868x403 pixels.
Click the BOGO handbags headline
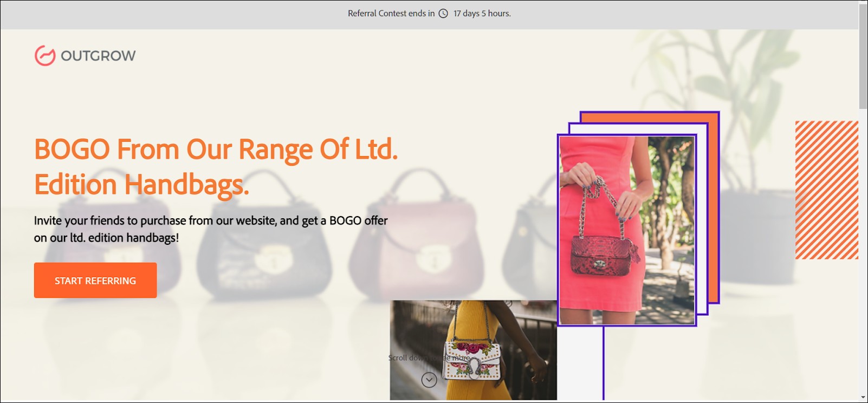click(216, 166)
